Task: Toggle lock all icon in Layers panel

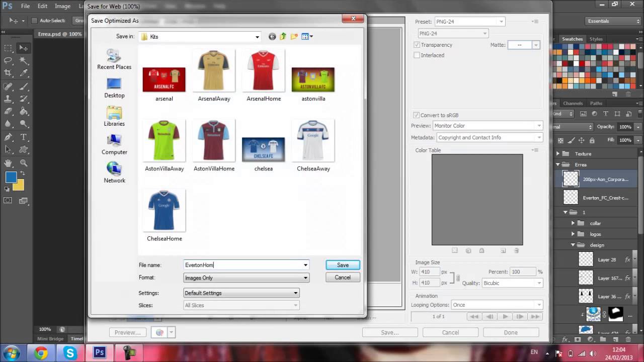Action: click(x=592, y=140)
